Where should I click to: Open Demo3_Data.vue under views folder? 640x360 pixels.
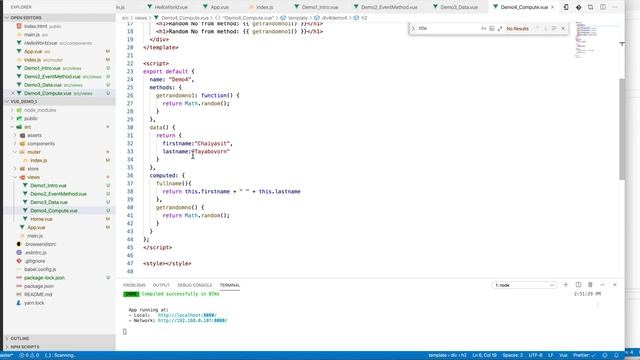(49, 202)
